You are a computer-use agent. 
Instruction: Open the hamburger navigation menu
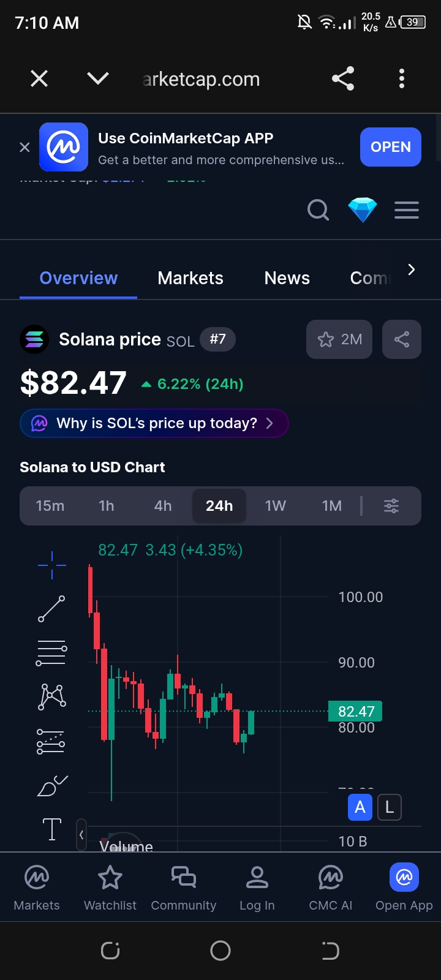point(407,211)
